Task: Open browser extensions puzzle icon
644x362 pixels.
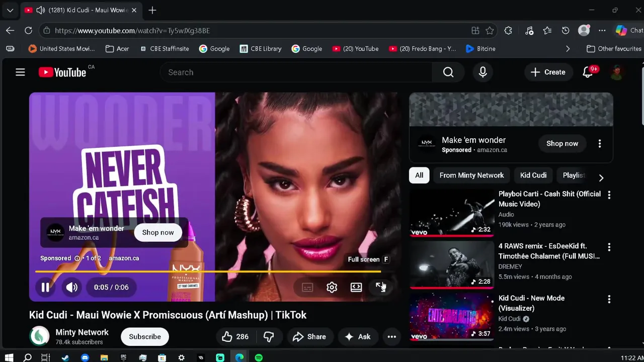Action: point(508,31)
